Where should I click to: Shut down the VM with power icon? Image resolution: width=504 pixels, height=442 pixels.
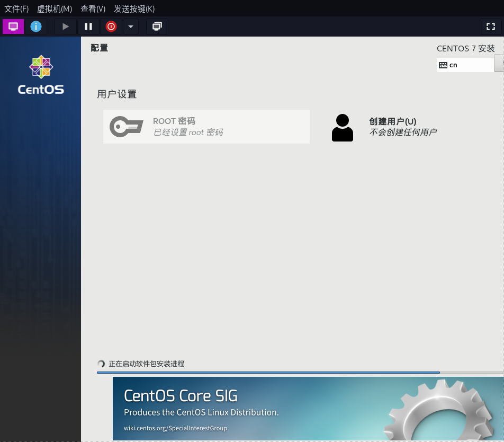pyautogui.click(x=111, y=26)
